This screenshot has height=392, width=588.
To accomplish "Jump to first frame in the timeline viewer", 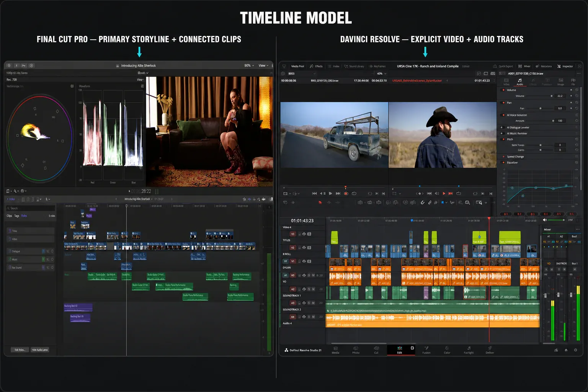I will coord(429,193).
